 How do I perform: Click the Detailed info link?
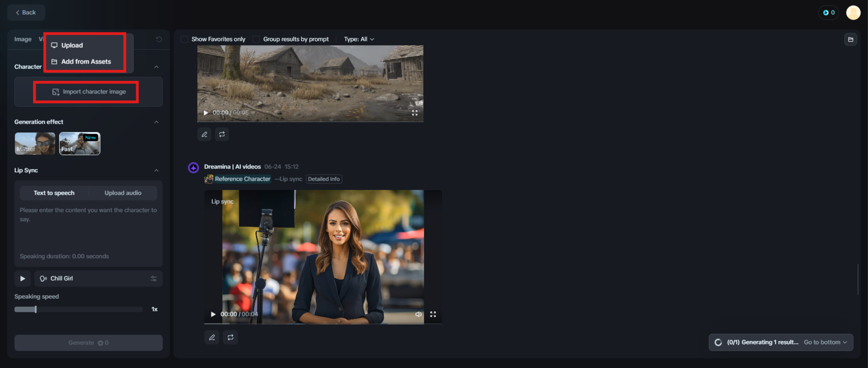(x=323, y=179)
